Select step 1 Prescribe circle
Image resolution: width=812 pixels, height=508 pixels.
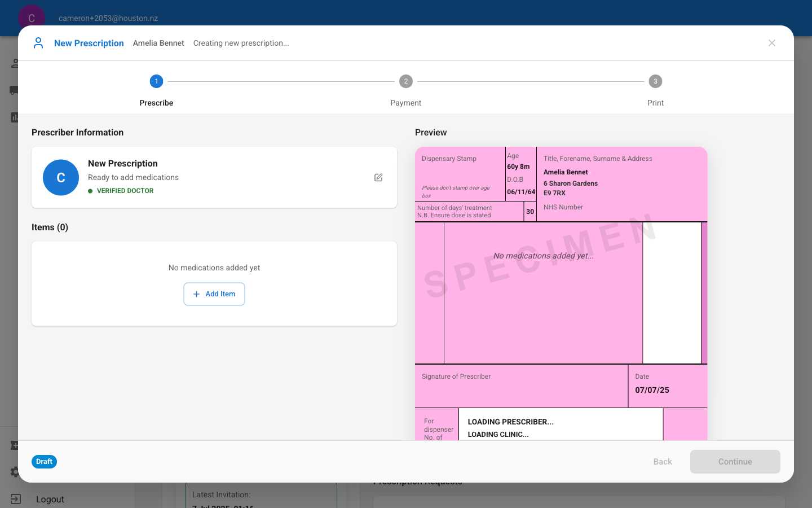point(156,81)
